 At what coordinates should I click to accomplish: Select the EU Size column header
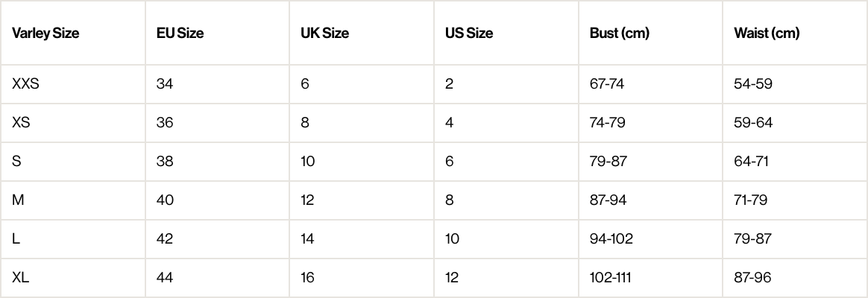tap(180, 33)
